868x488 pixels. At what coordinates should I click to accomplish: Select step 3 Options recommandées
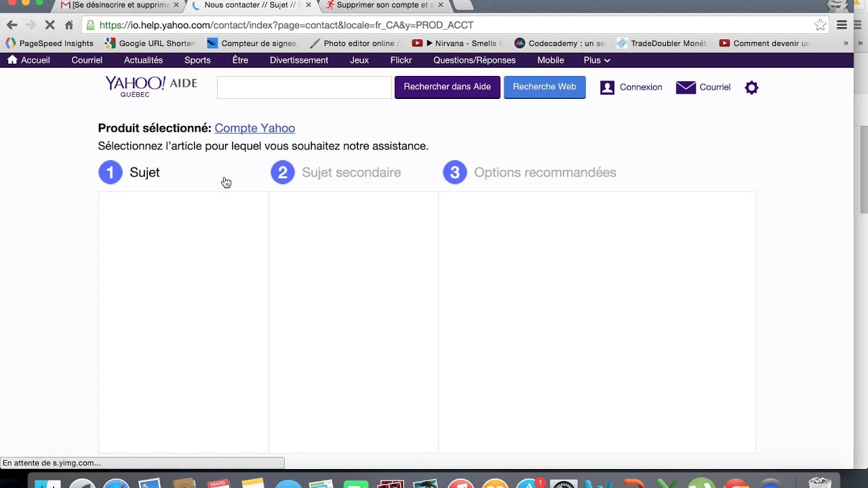point(530,172)
